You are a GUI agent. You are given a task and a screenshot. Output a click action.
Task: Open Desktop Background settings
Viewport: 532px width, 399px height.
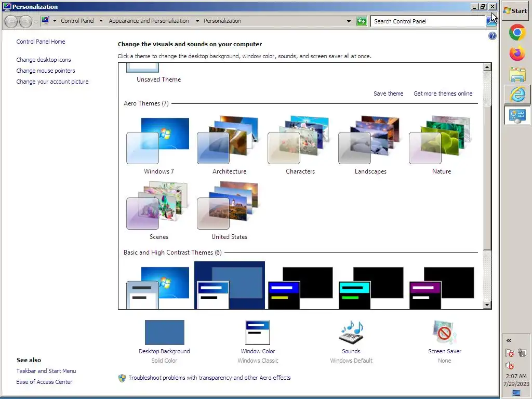click(x=165, y=332)
